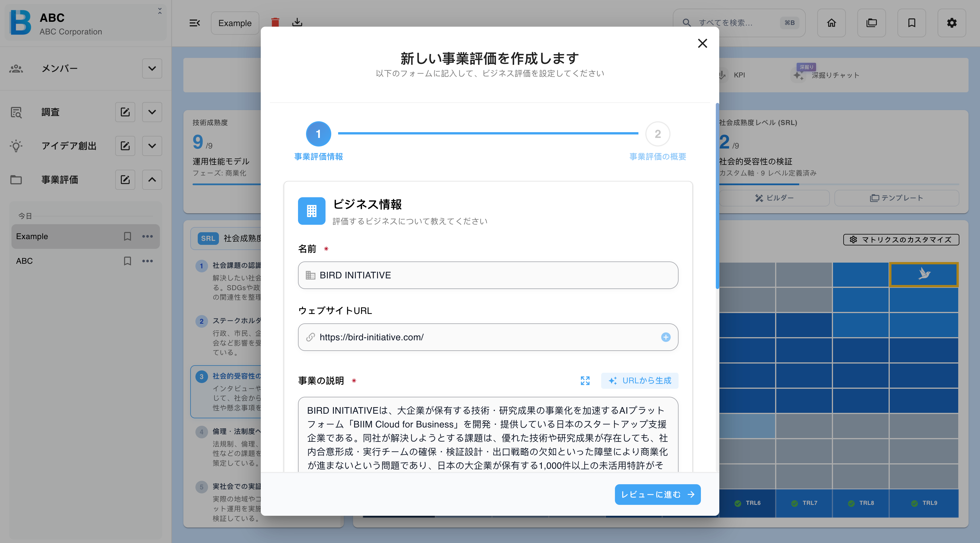Open the library collections icon button

(872, 23)
